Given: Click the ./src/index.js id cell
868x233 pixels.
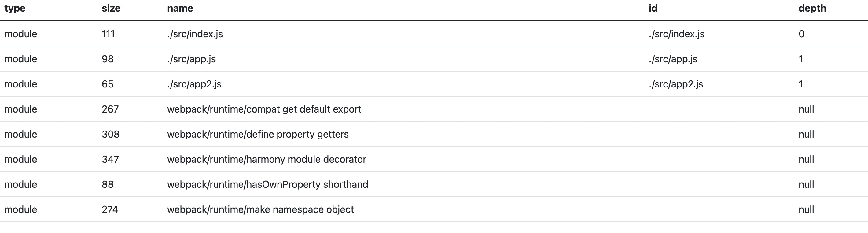Looking at the screenshot, I should pyautogui.click(x=676, y=34).
